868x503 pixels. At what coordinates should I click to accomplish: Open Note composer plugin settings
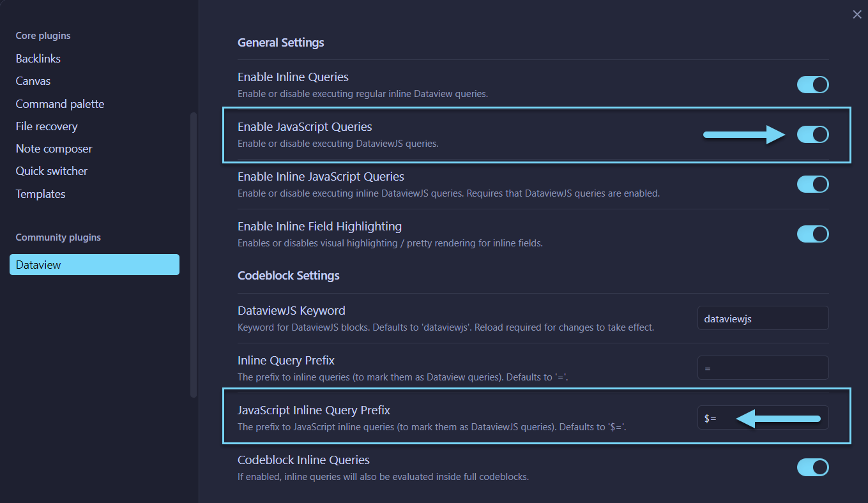click(x=54, y=149)
